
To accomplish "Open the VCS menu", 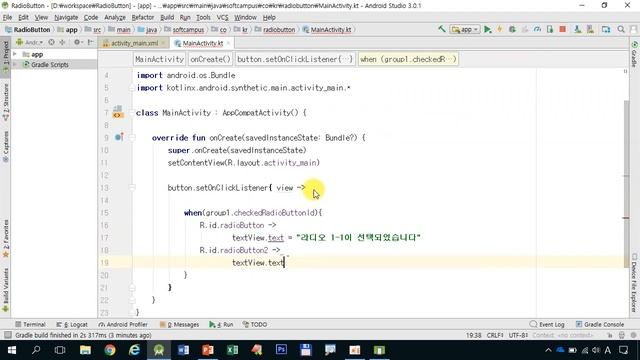I will point(222,17).
